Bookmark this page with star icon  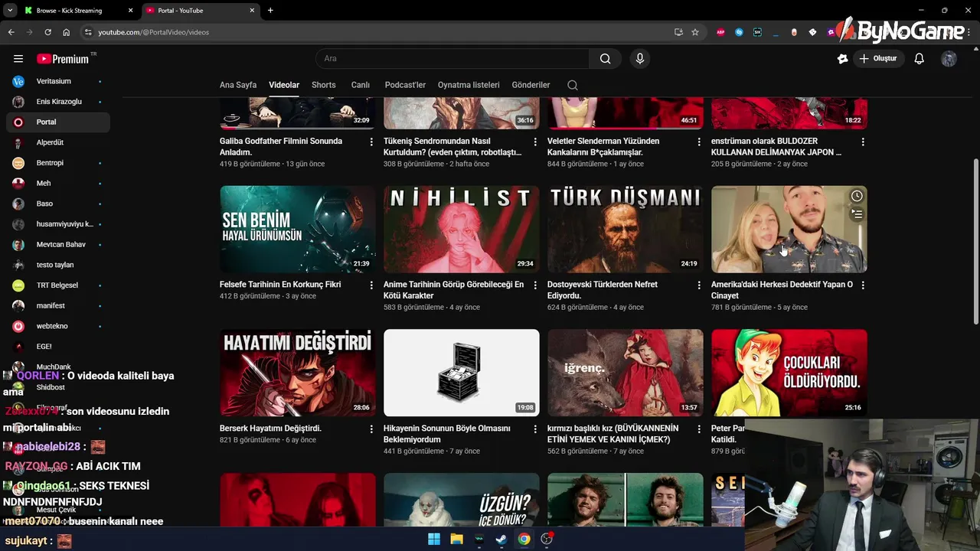(x=695, y=32)
